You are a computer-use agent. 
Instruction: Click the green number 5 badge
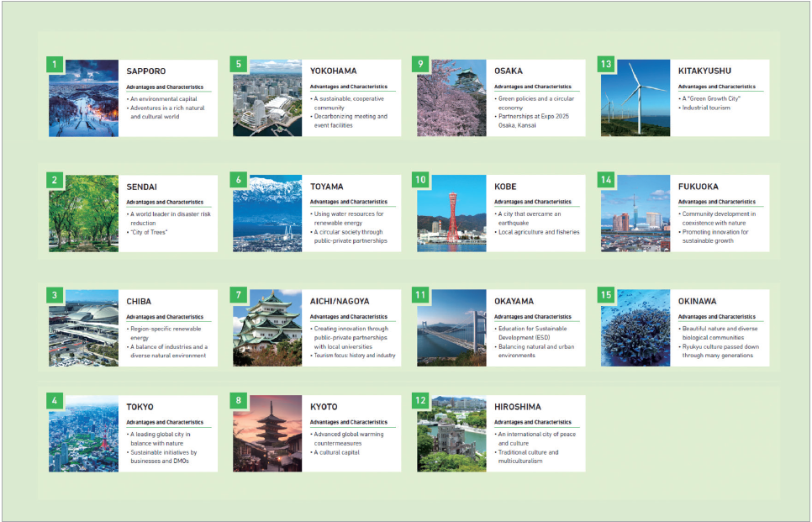click(240, 65)
